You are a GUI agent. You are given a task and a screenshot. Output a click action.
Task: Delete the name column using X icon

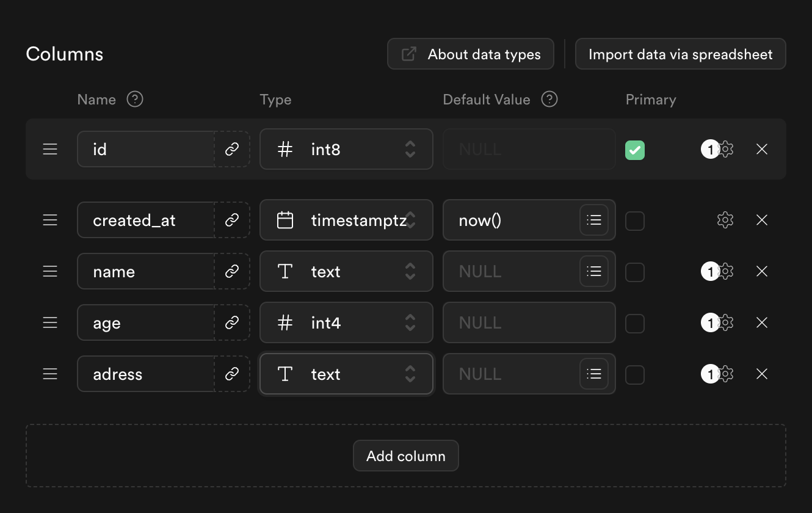(x=761, y=271)
